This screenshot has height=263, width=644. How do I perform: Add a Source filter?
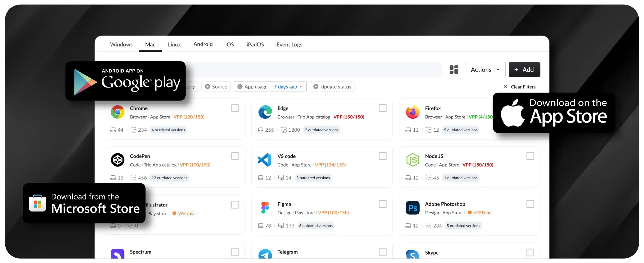tap(216, 87)
